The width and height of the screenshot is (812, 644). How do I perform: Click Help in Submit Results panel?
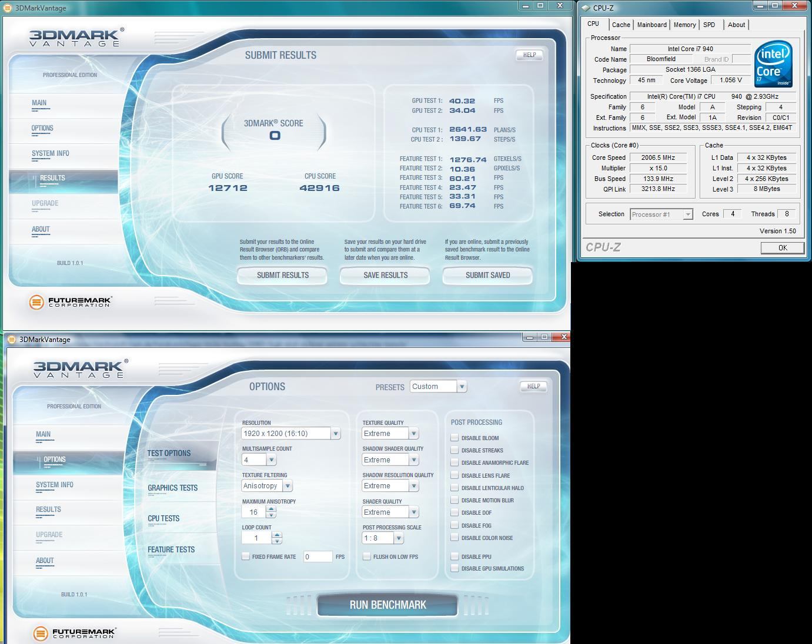[529, 55]
